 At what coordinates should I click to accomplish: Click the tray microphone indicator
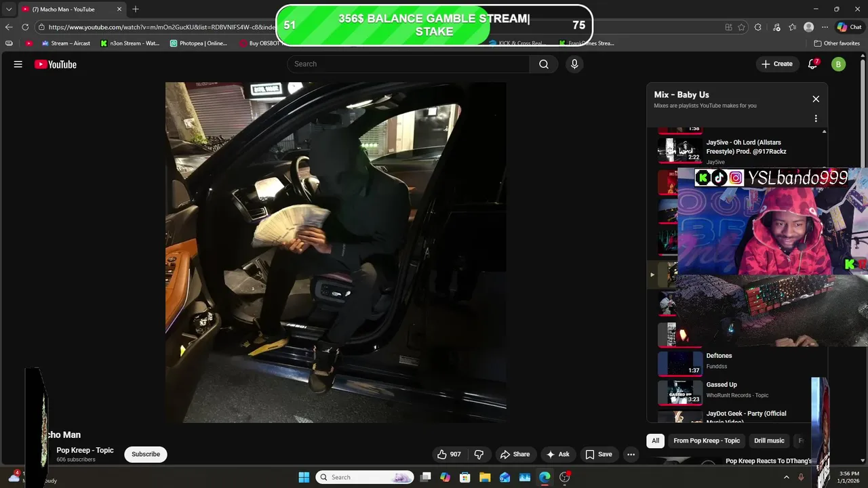801,477
